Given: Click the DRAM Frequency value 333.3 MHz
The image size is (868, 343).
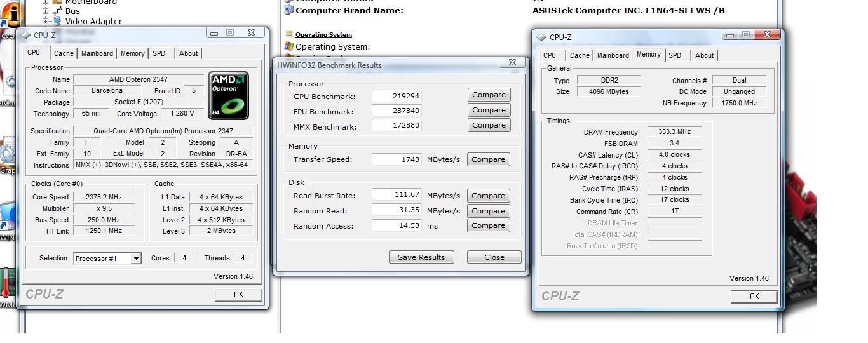Looking at the screenshot, I should (674, 132).
